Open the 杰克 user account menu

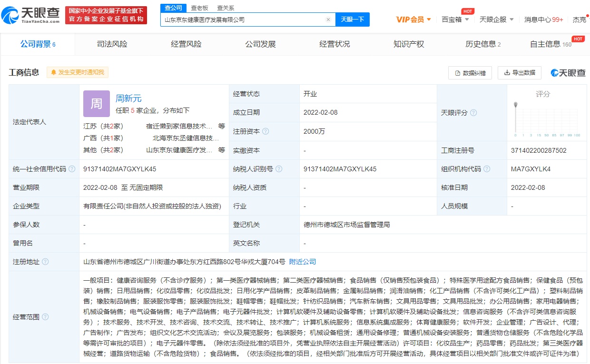[580, 20]
